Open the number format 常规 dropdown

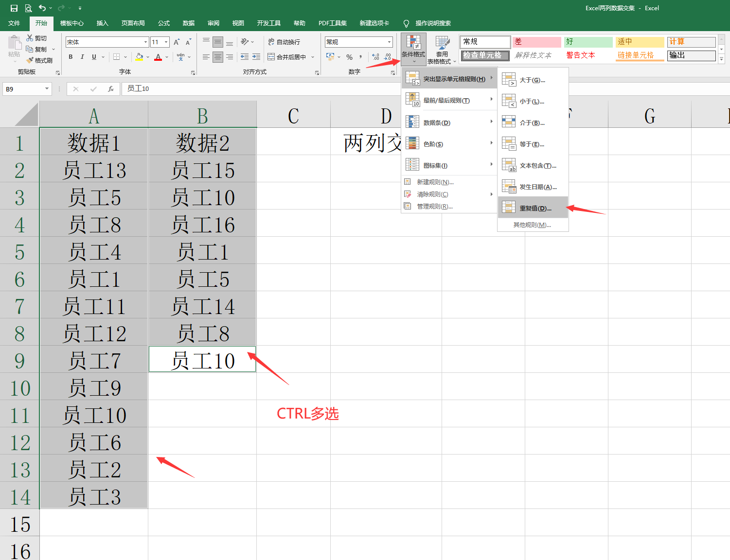[389, 42]
